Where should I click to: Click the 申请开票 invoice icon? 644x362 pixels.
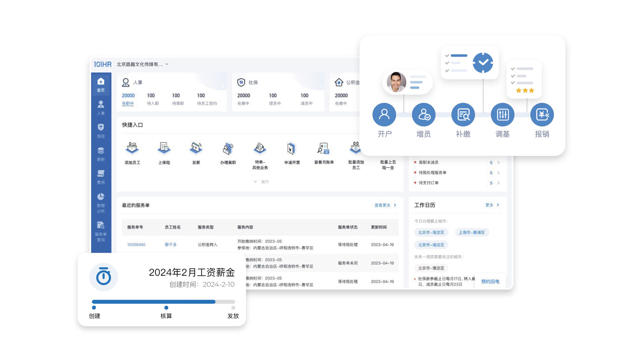[x=291, y=148]
